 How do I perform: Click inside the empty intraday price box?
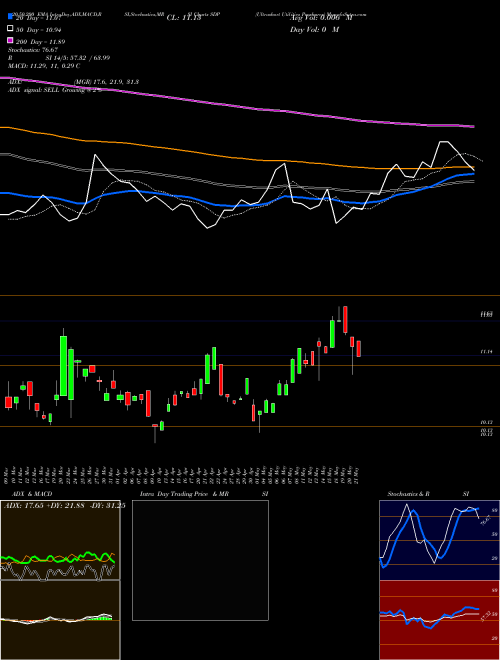[200, 560]
